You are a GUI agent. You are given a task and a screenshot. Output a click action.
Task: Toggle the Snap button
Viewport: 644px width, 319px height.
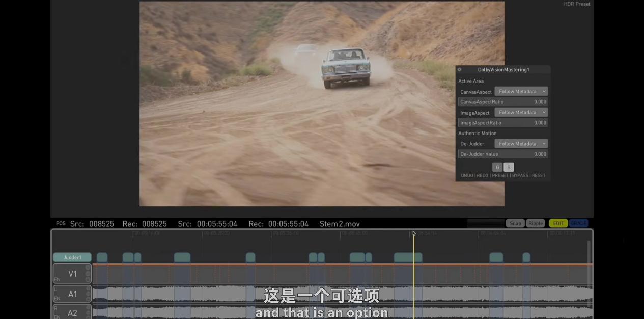click(515, 223)
